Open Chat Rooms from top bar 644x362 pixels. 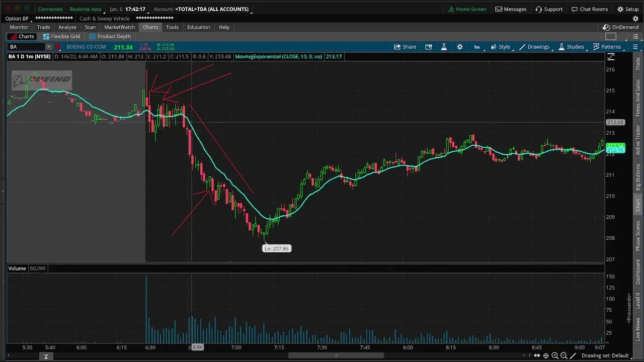[589, 9]
